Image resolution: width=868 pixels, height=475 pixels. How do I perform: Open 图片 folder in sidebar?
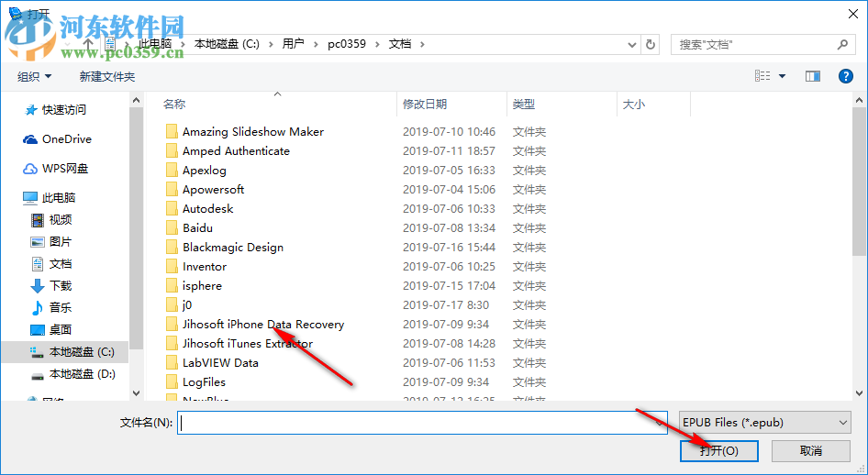coord(61,242)
